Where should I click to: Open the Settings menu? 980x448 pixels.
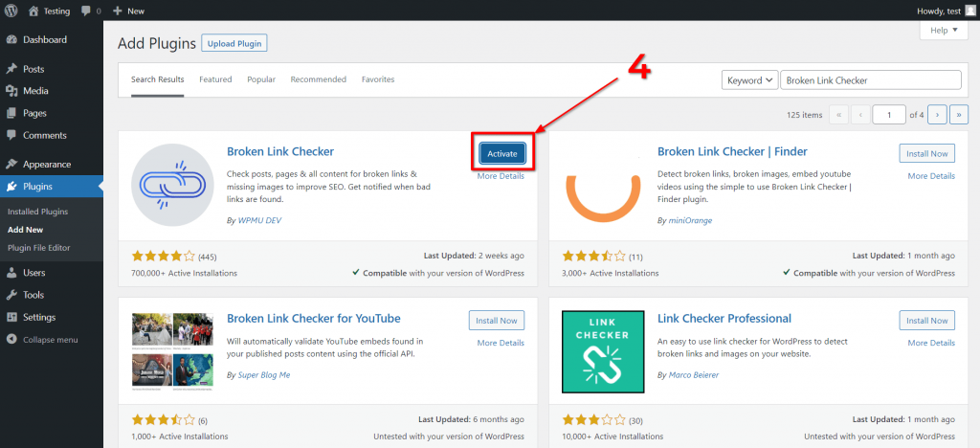click(39, 318)
